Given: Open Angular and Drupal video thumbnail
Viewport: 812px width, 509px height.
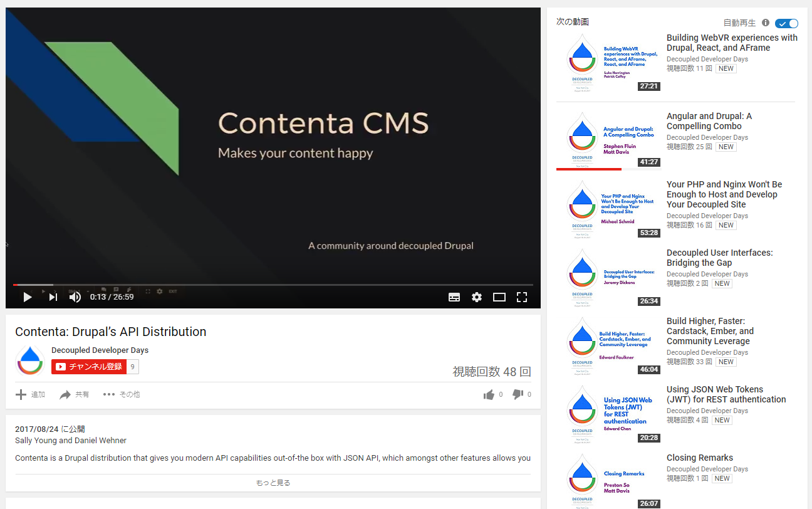Looking at the screenshot, I should click(608, 141).
